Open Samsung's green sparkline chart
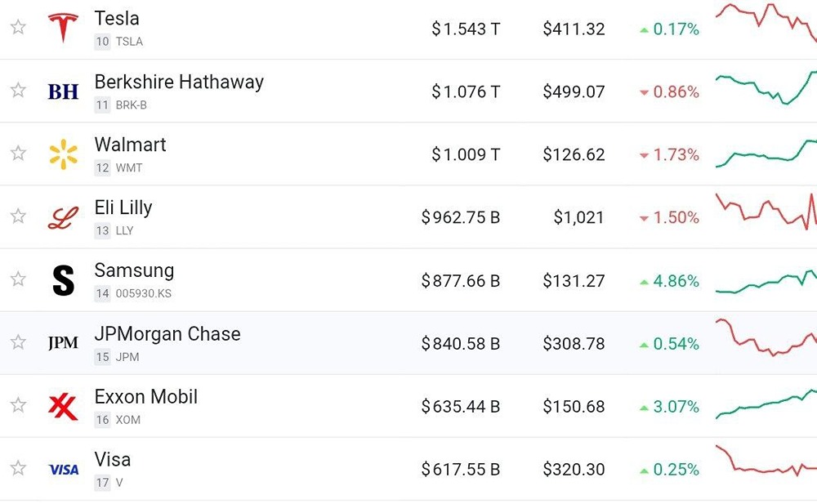 coord(765,282)
